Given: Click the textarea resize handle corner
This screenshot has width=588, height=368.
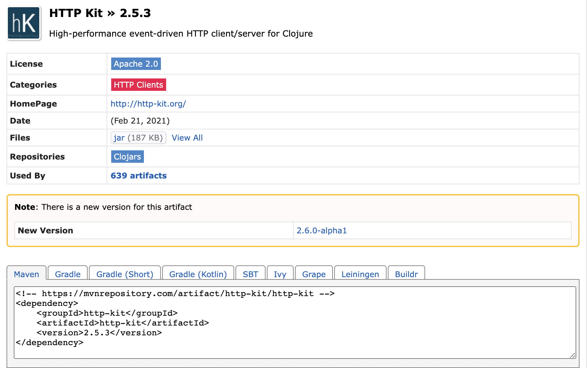Looking at the screenshot, I should [x=573, y=356].
